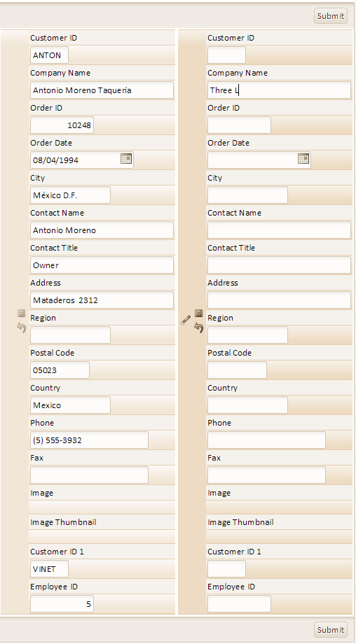The height and width of the screenshot is (644, 356).
Task: Click the Address field with Mataderos 2312
Action: point(102,300)
